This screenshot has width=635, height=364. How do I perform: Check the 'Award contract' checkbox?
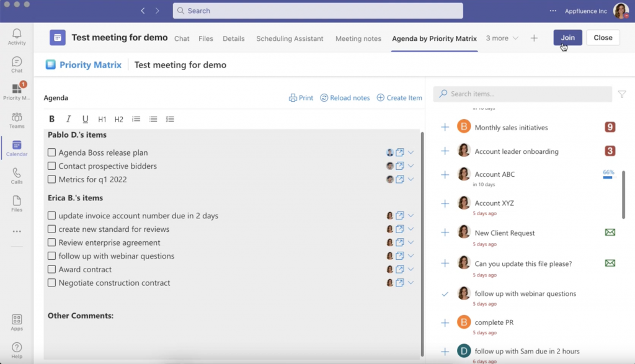tap(52, 269)
